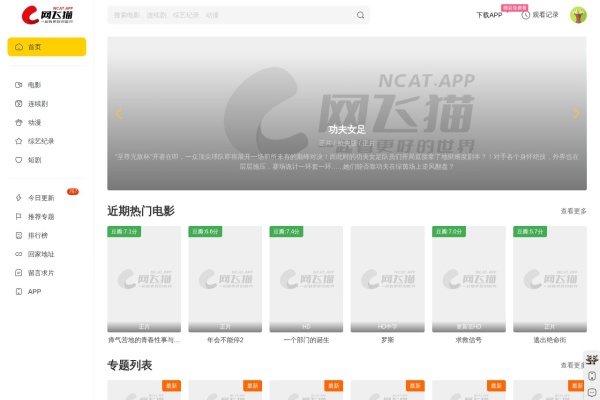Click the pink badge above 下载APP
600x400 pixels.
pyautogui.click(x=514, y=8)
